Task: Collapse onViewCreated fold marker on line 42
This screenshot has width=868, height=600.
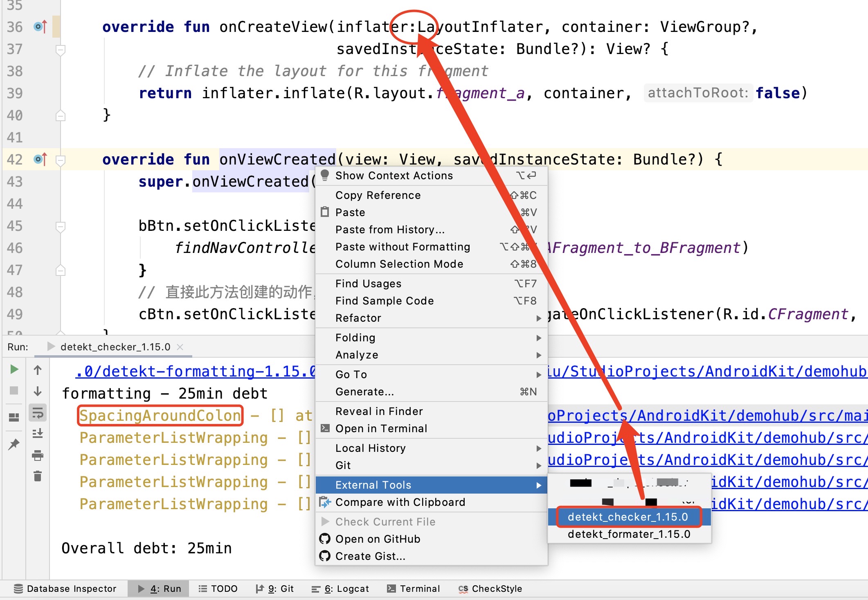Action: 61,160
